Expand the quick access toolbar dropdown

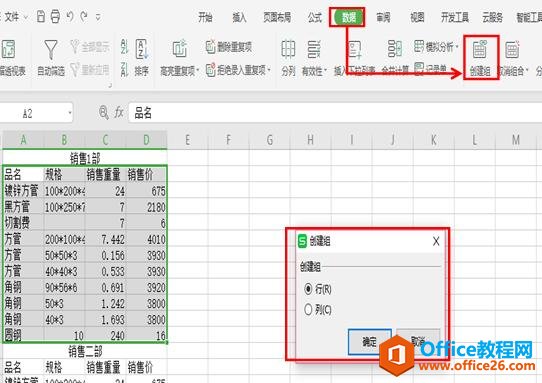[x=98, y=17]
